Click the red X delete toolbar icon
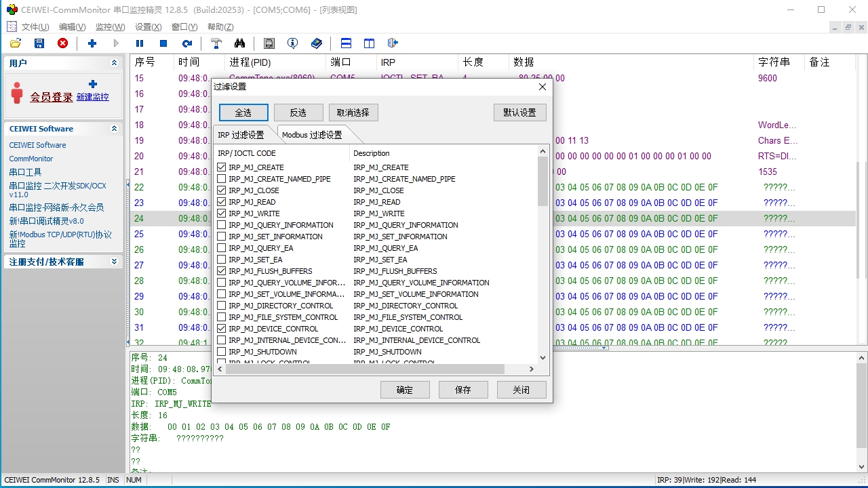 click(x=62, y=43)
